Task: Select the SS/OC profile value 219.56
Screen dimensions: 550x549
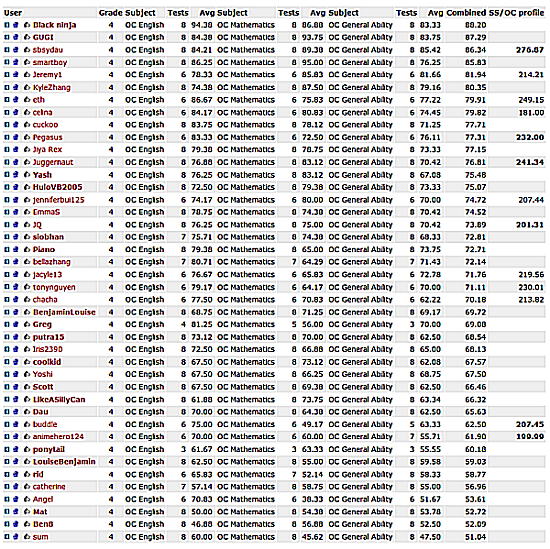Action: tap(531, 274)
